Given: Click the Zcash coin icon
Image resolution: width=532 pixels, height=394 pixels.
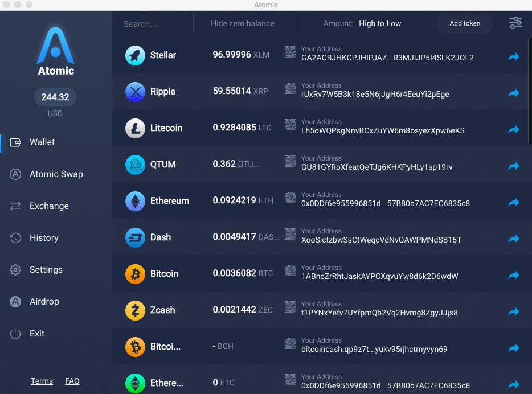Looking at the screenshot, I should (x=135, y=311).
